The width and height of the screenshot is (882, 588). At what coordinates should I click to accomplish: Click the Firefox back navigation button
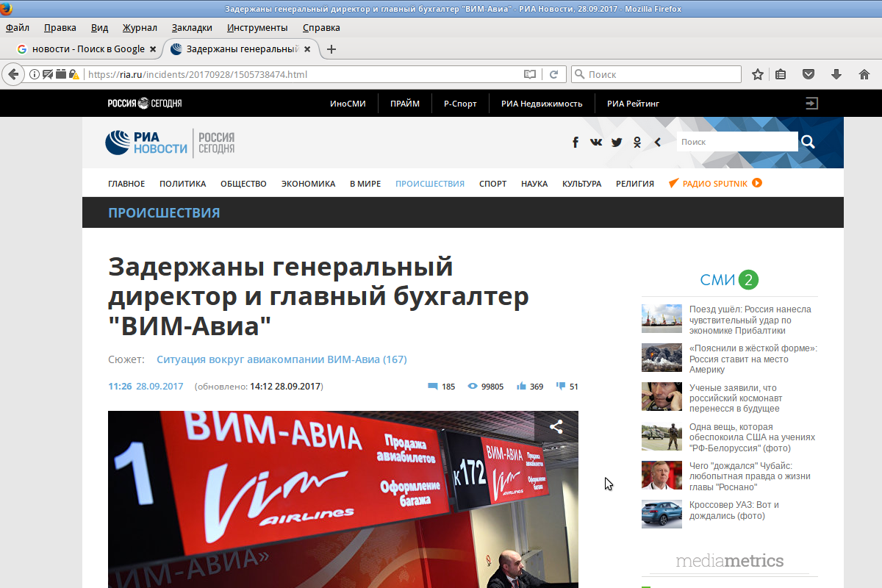coord(13,74)
